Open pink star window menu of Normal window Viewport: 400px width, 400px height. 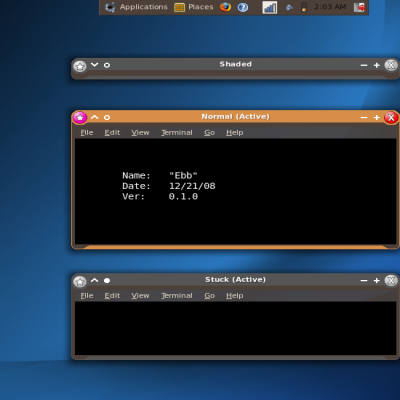coord(80,117)
